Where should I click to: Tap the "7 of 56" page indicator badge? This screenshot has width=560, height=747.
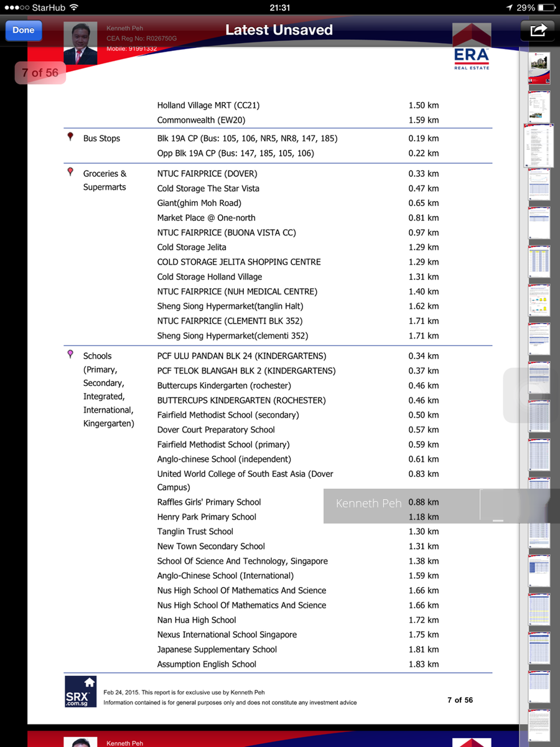pos(40,73)
